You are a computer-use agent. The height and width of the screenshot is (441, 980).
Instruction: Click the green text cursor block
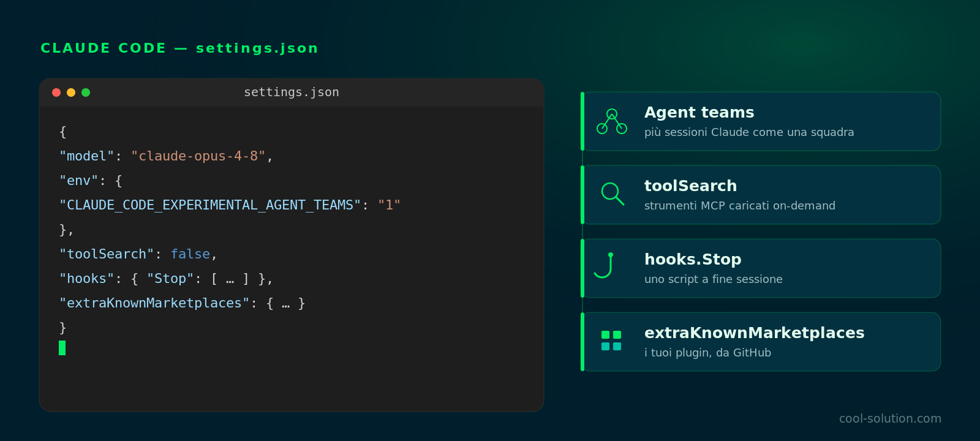(62, 348)
